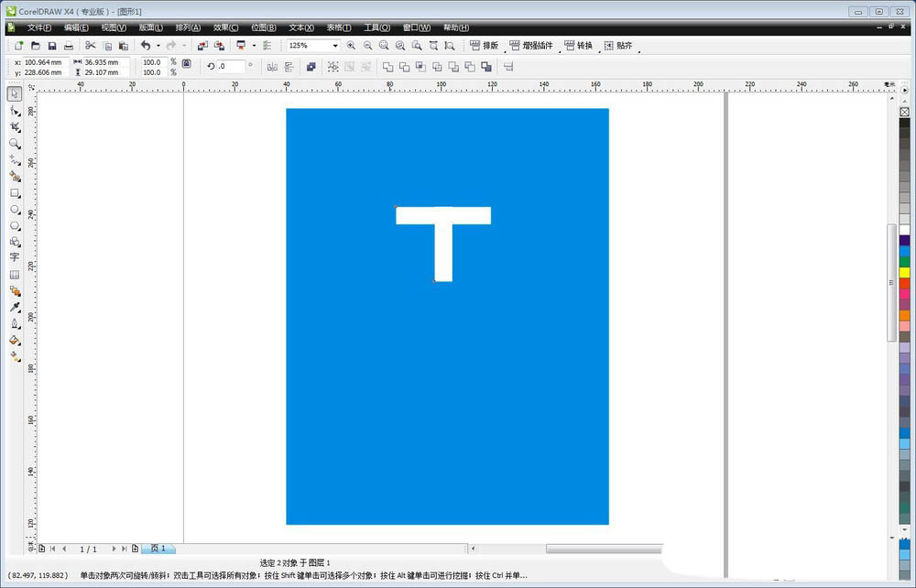916x588 pixels.
Task: Choose the Rectangle tool
Action: coord(15,193)
